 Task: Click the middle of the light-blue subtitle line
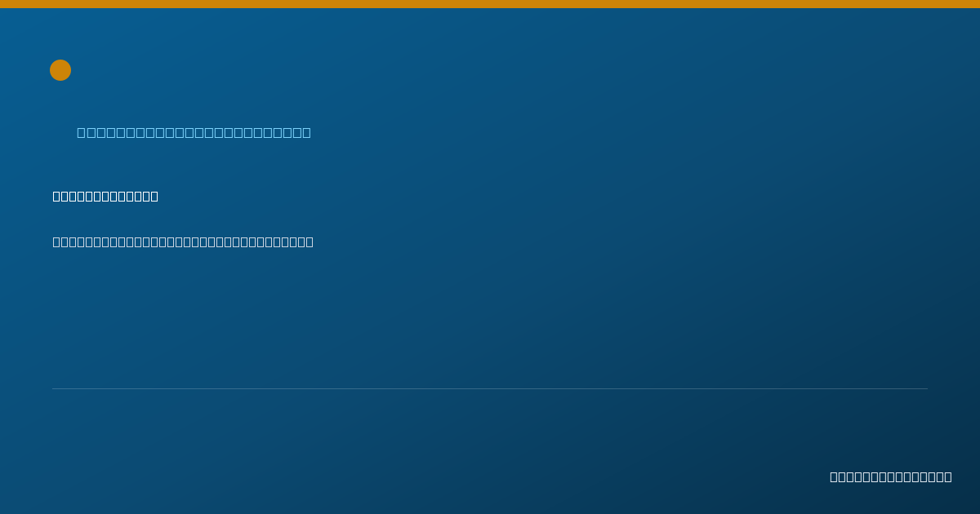(194, 132)
